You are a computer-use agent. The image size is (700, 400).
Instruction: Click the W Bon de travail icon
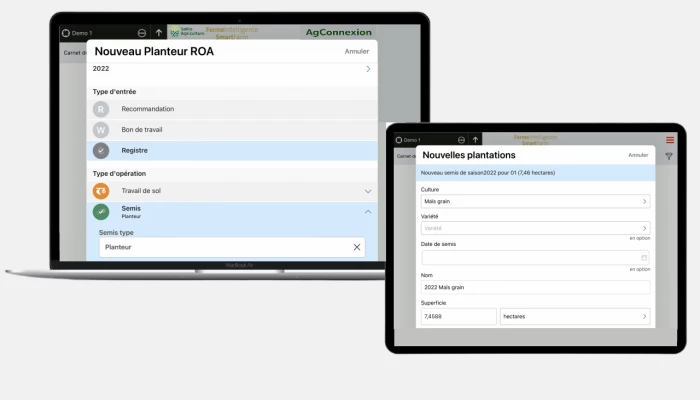pos(101,130)
